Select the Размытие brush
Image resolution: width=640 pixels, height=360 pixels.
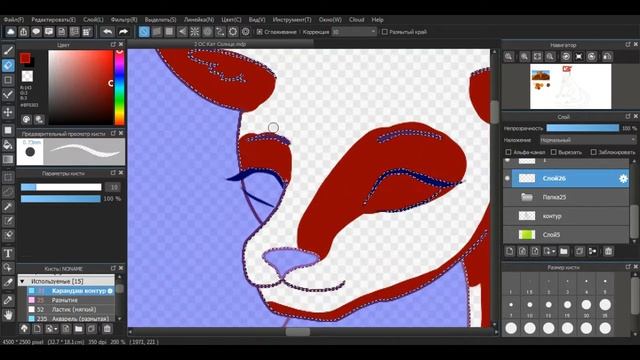(x=71, y=300)
